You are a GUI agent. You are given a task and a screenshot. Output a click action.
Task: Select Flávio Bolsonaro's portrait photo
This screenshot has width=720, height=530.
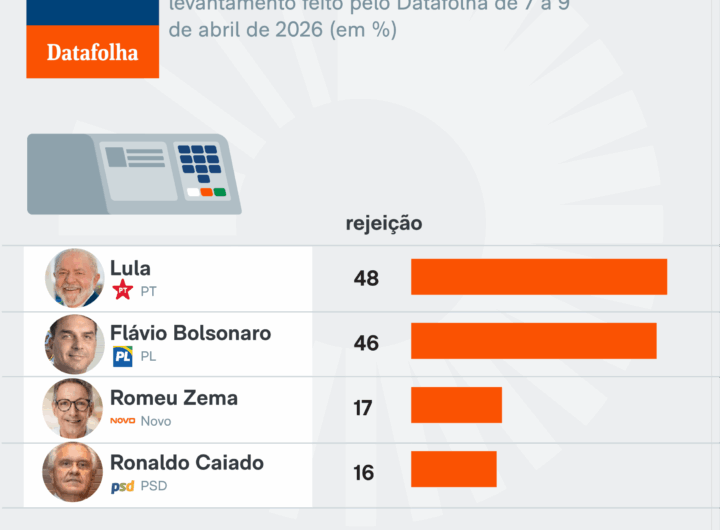[74, 343]
